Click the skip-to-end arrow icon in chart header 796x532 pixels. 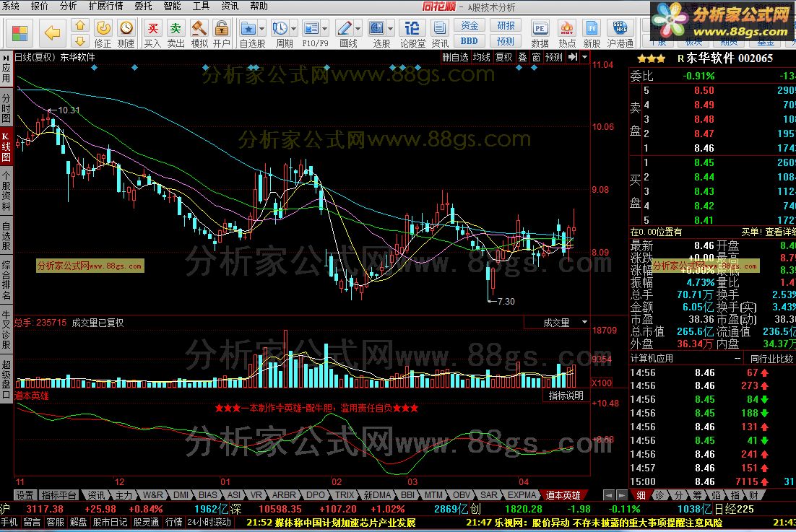click(x=573, y=57)
